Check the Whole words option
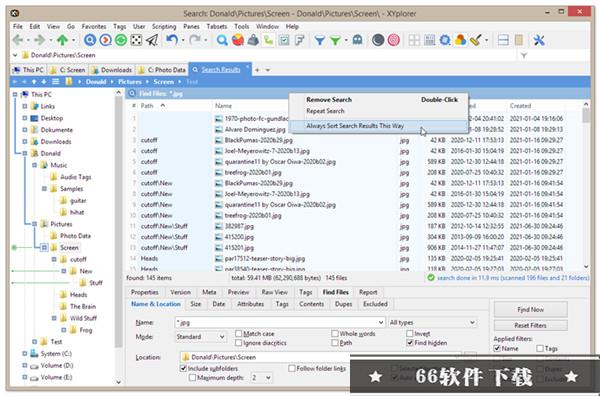This screenshot has height=396, width=600. [335, 334]
